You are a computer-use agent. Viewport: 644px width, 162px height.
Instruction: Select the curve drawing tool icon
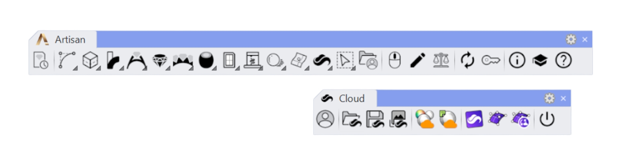click(x=67, y=60)
